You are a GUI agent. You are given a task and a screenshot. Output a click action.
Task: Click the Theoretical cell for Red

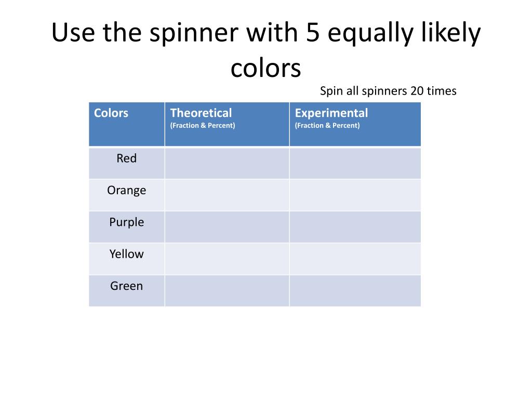click(227, 163)
